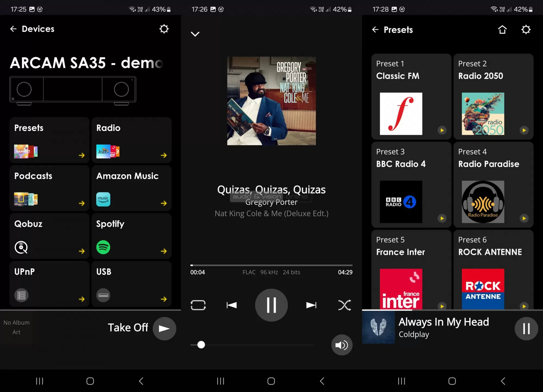
Task: Open the Presets tile arrow
Action: tap(82, 155)
